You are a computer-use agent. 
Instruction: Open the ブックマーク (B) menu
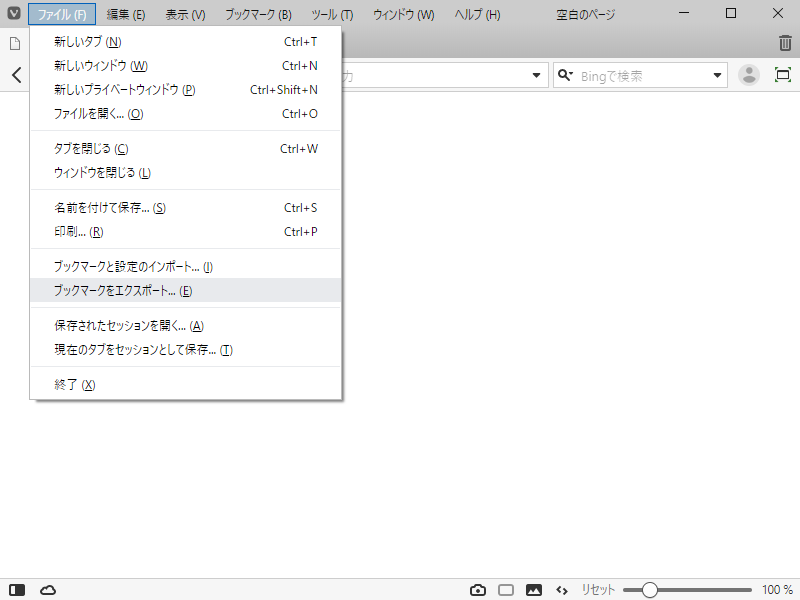[258, 14]
